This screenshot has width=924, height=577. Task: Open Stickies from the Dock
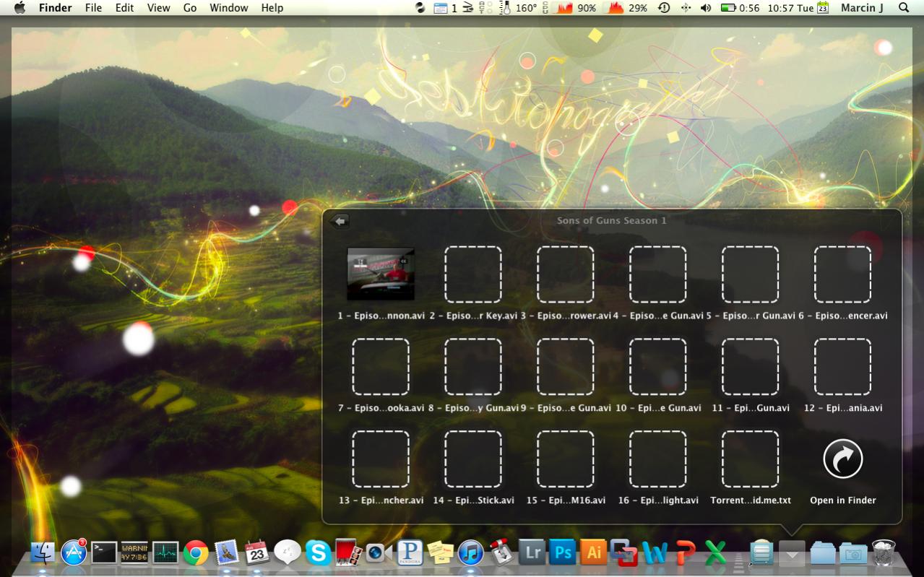(440, 552)
